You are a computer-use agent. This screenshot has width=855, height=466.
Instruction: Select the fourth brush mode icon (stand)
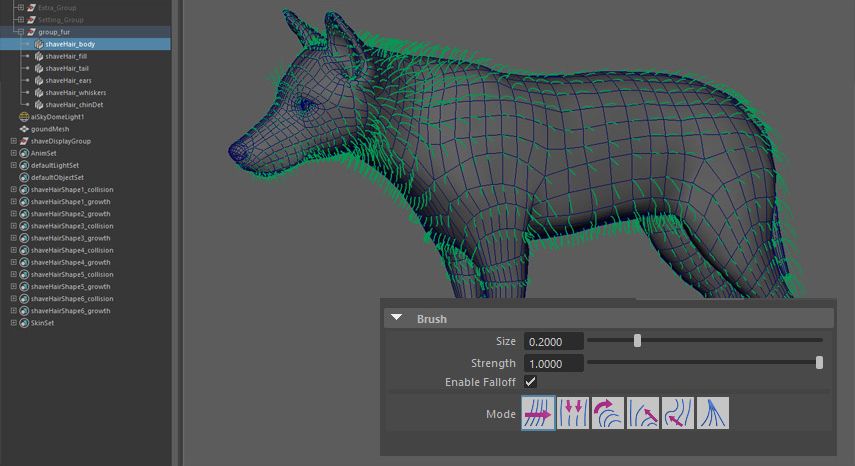pyautogui.click(x=643, y=413)
